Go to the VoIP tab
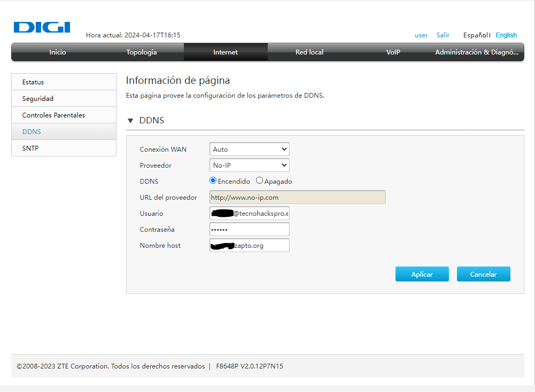535x392 pixels. [x=393, y=52]
